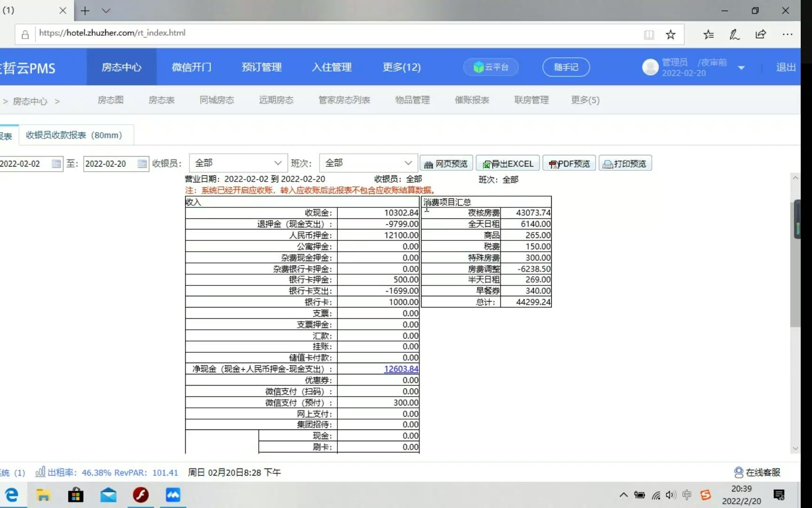The image size is (812, 508).
Task: Click the report scrollbar down arrow
Action: pyautogui.click(x=795, y=449)
